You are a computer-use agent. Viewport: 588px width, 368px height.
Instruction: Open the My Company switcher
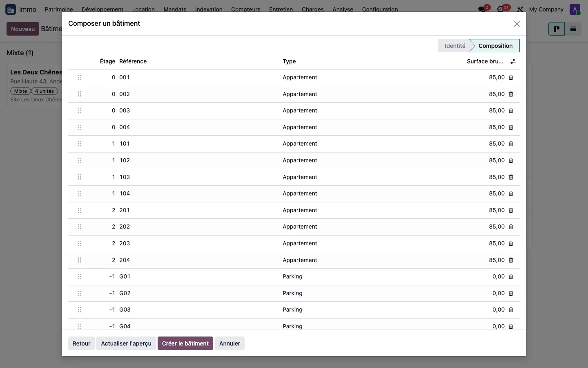(x=546, y=9)
